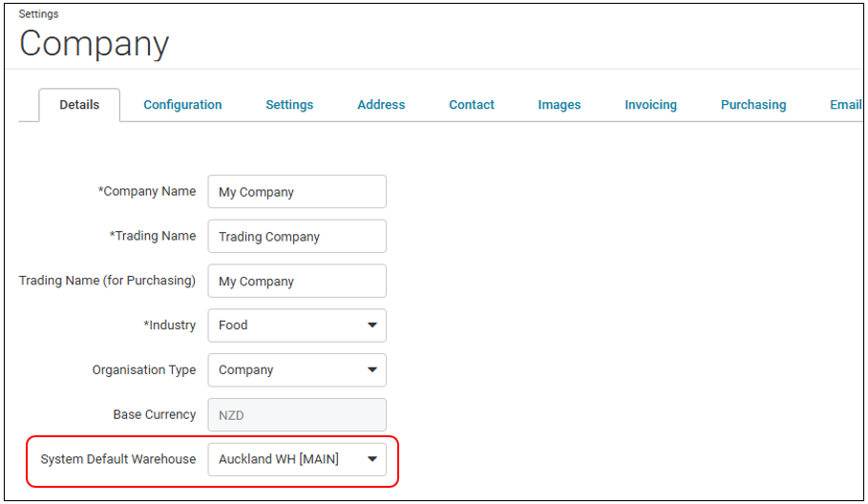The width and height of the screenshot is (868, 504).
Task: Click the Industry field label
Action: pos(169,325)
